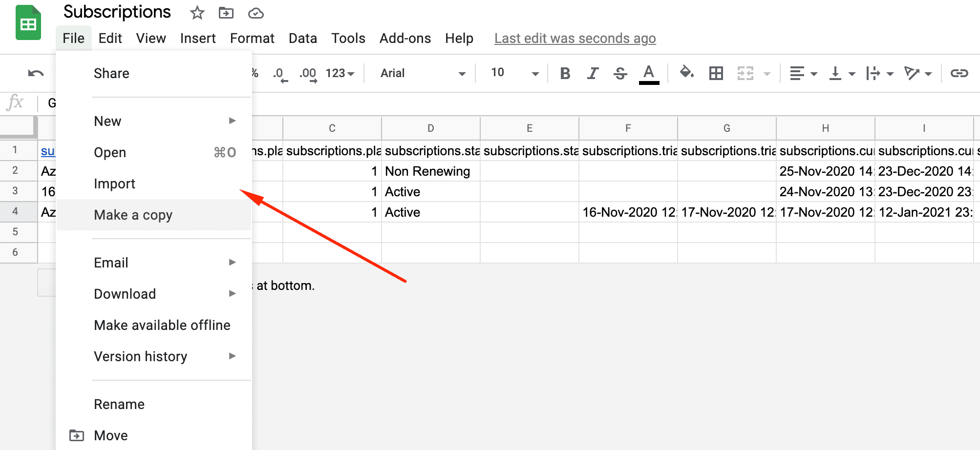
Task: Open horizontal align dropdown
Action: coord(803,73)
